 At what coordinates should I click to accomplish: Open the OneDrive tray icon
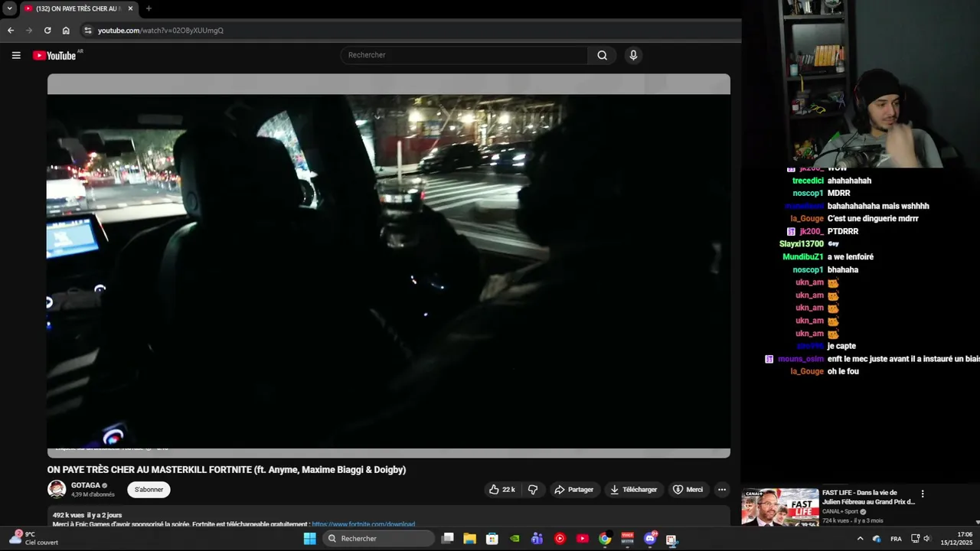(x=877, y=539)
